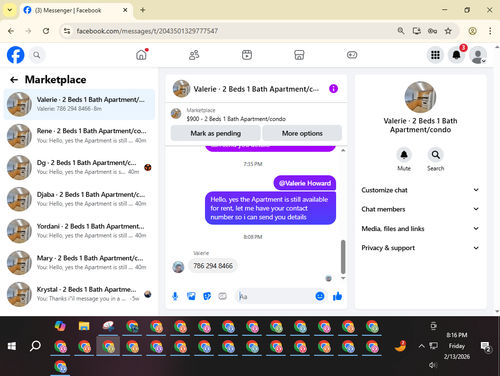Viewport: 500px width, 376px height.
Task: Choose a GIF icon in composer
Action: point(222,296)
